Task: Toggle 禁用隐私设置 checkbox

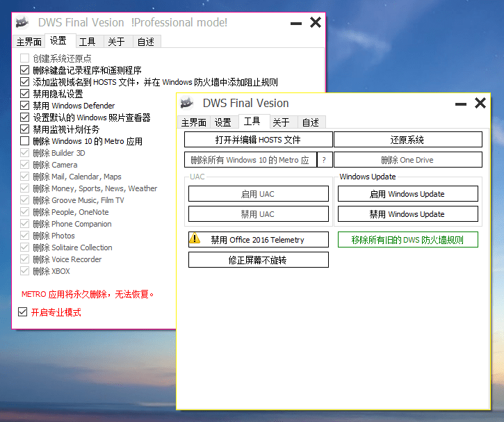Action: [x=25, y=94]
